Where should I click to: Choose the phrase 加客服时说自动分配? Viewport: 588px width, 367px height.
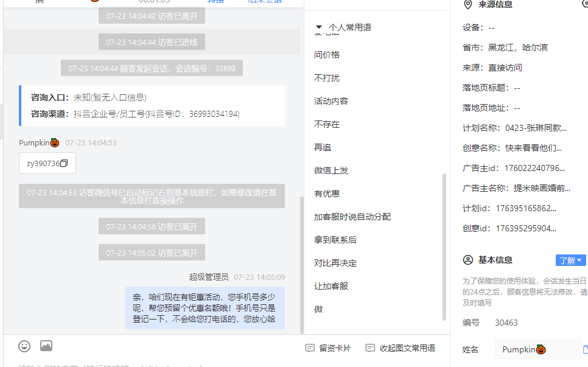click(x=352, y=217)
